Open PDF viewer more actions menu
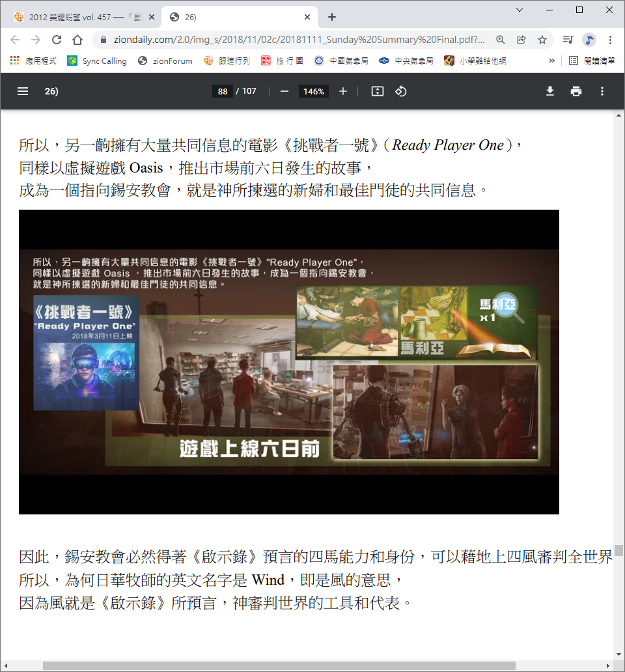This screenshot has height=672, width=625. 602,91
